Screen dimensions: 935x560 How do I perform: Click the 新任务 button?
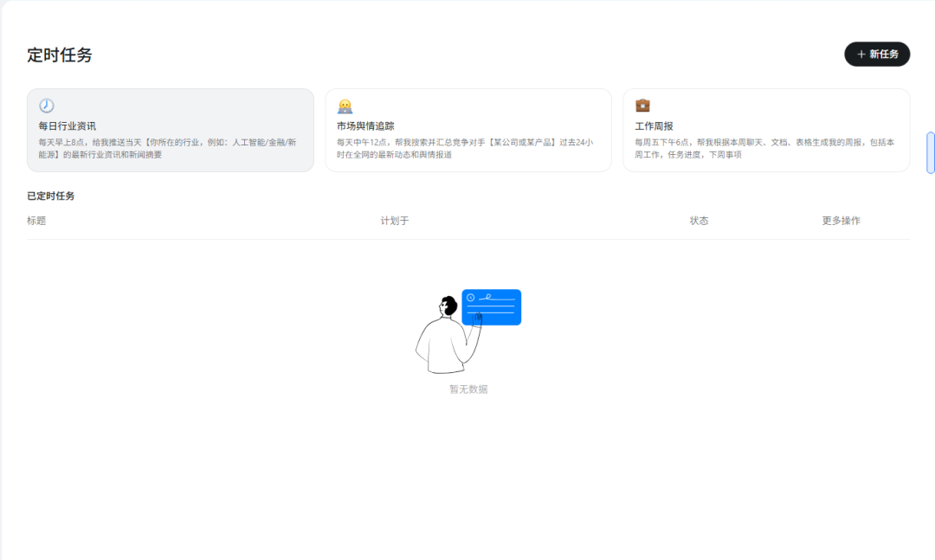coord(877,54)
